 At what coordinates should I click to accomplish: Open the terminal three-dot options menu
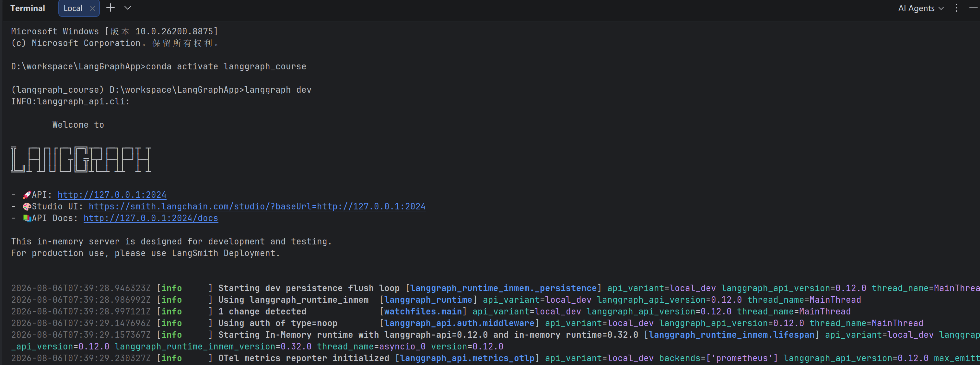(x=956, y=8)
